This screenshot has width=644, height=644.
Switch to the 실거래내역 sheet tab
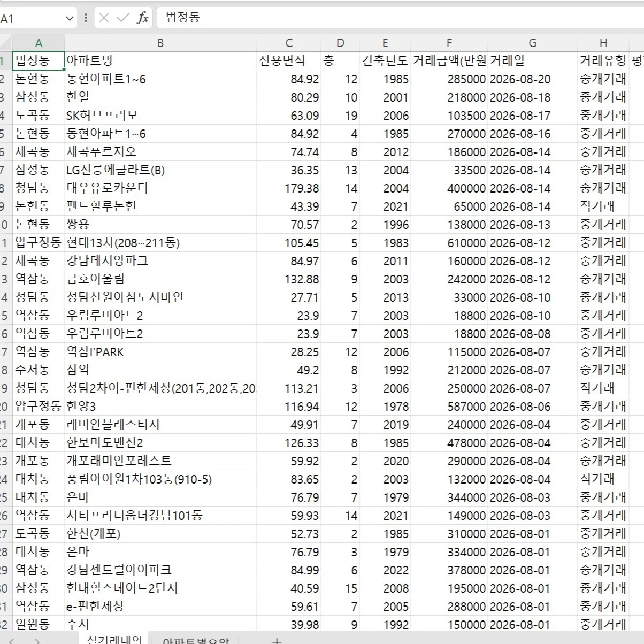coord(114,639)
